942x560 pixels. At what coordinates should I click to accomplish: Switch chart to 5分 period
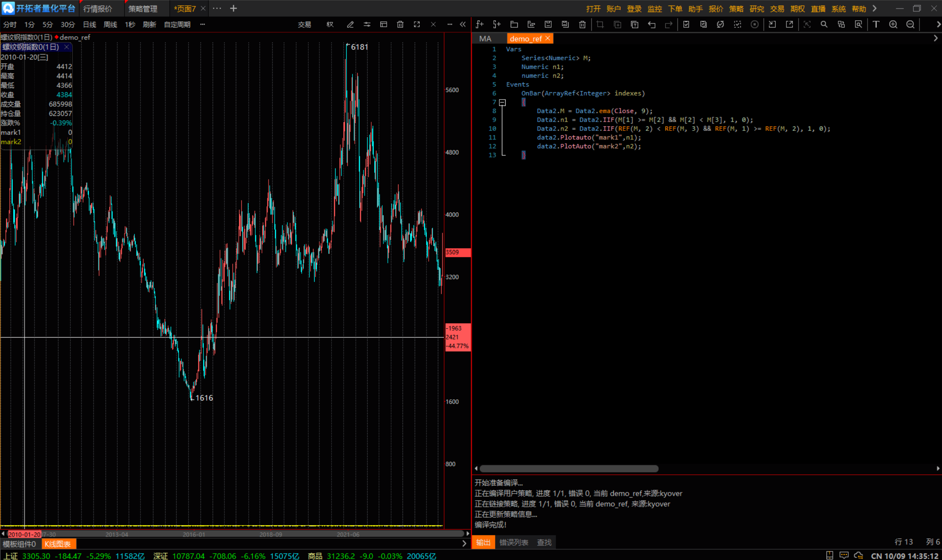(x=47, y=25)
